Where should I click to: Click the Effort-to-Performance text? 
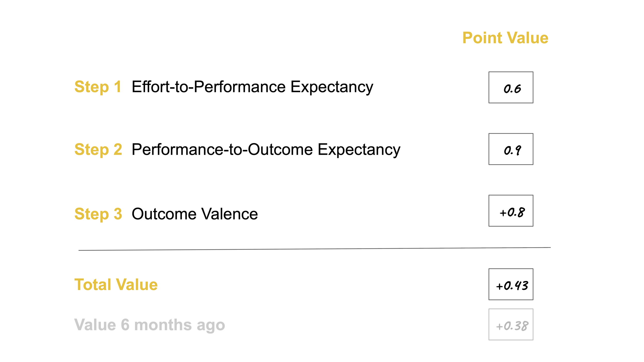point(208,87)
